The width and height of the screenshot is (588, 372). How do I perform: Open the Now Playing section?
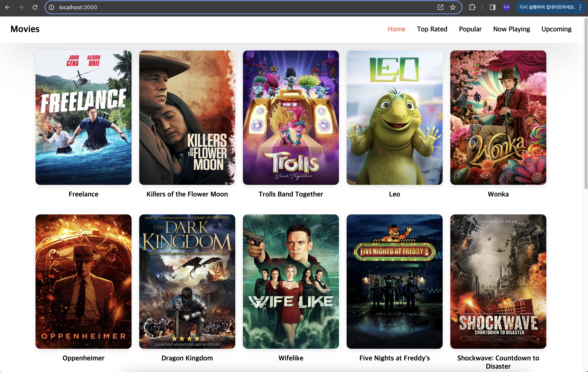click(x=511, y=29)
